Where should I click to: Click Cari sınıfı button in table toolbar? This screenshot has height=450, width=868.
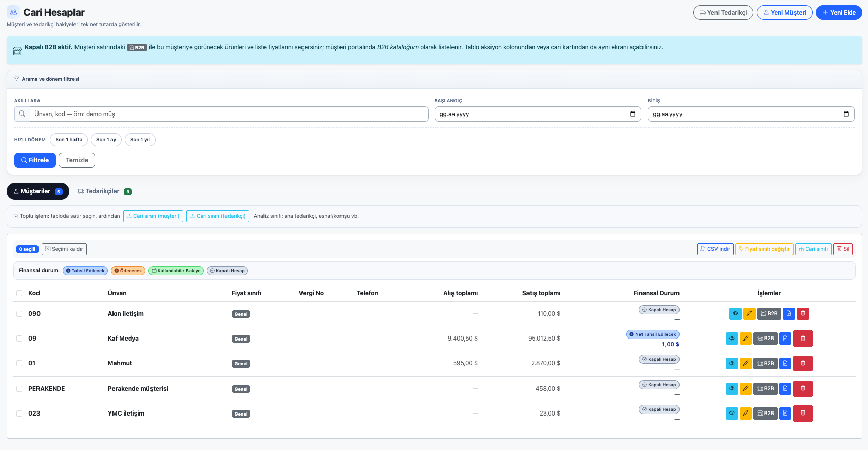pyautogui.click(x=813, y=249)
